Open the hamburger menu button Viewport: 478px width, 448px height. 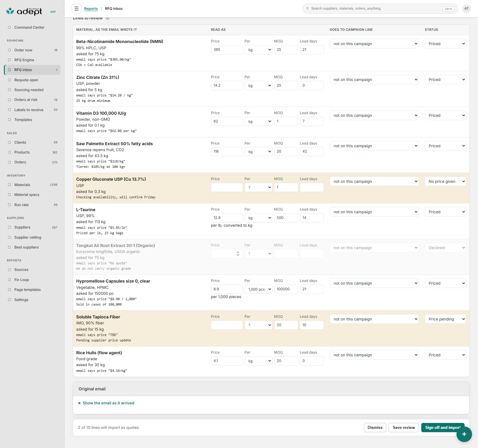pyautogui.click(x=76, y=9)
